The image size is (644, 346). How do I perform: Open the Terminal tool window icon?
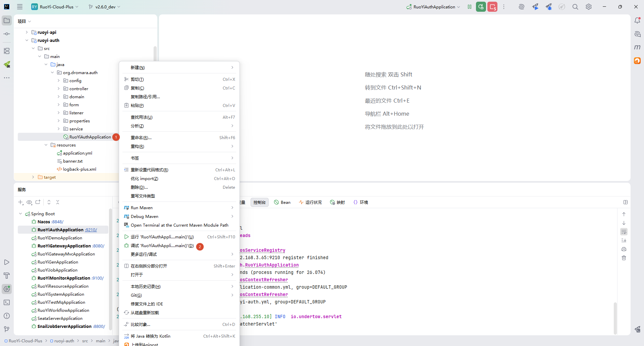point(7,302)
